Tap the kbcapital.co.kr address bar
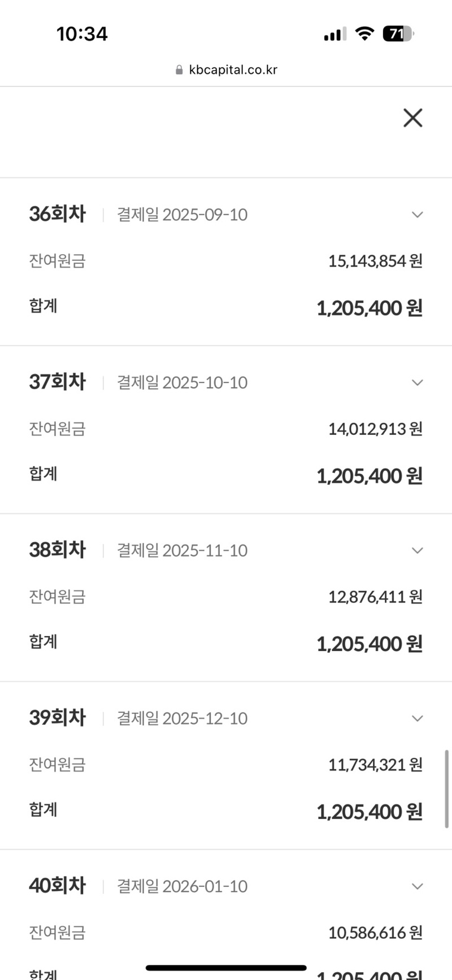The height and width of the screenshot is (980, 452). (x=233, y=70)
